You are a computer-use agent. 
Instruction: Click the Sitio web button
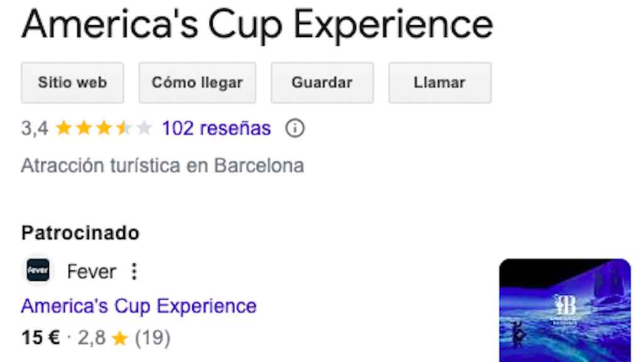click(x=72, y=82)
